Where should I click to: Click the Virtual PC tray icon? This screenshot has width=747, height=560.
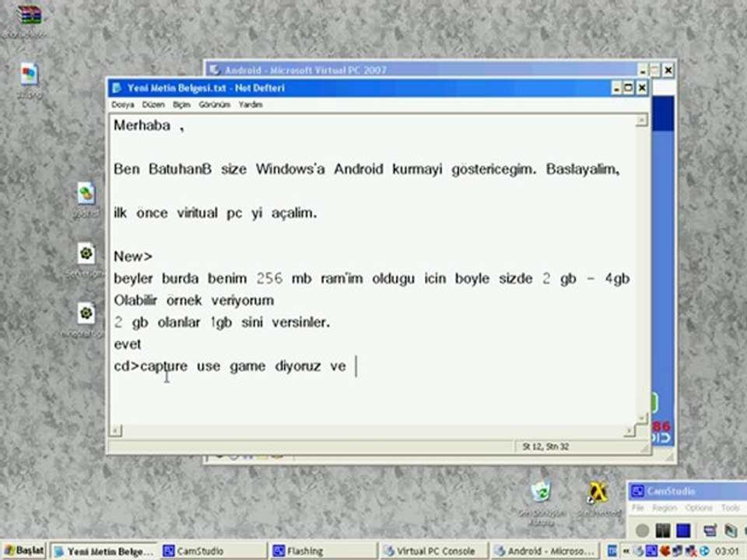(639, 551)
